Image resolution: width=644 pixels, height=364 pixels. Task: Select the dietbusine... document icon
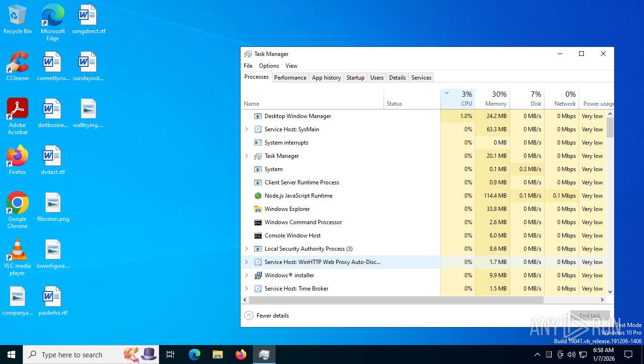point(53,113)
